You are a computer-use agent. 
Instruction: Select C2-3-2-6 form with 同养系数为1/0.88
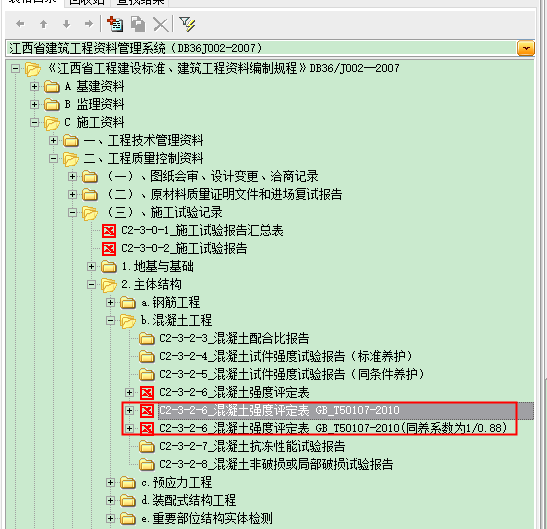(x=333, y=428)
